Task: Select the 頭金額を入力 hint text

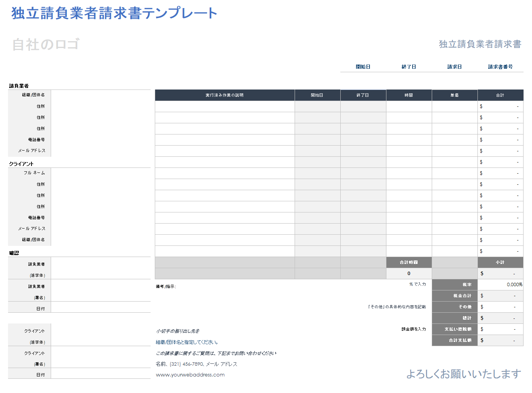Action: click(x=414, y=329)
